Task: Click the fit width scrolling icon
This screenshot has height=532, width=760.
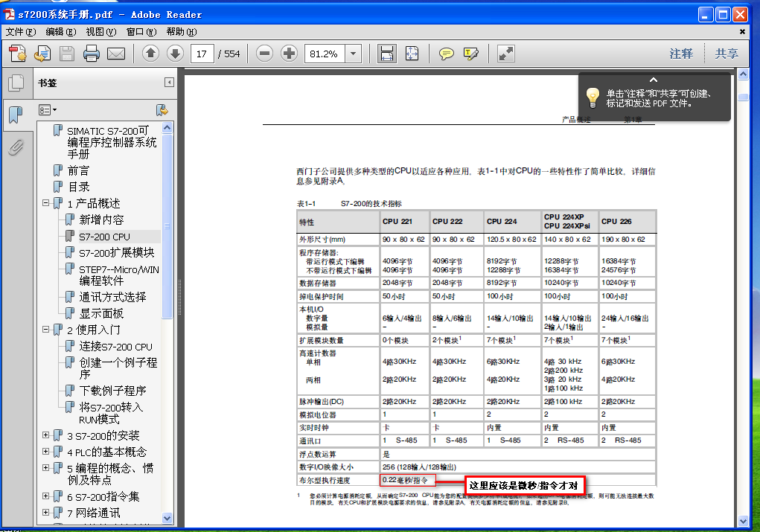Action: [x=387, y=54]
